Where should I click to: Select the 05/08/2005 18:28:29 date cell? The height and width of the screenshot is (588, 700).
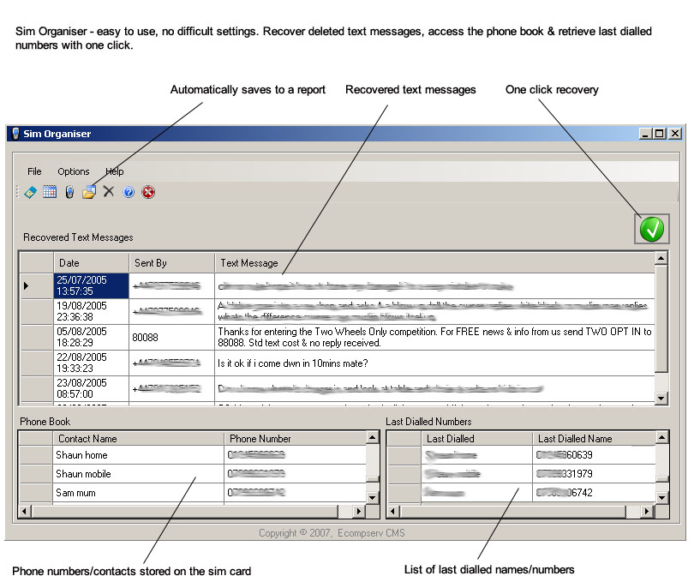click(91, 337)
